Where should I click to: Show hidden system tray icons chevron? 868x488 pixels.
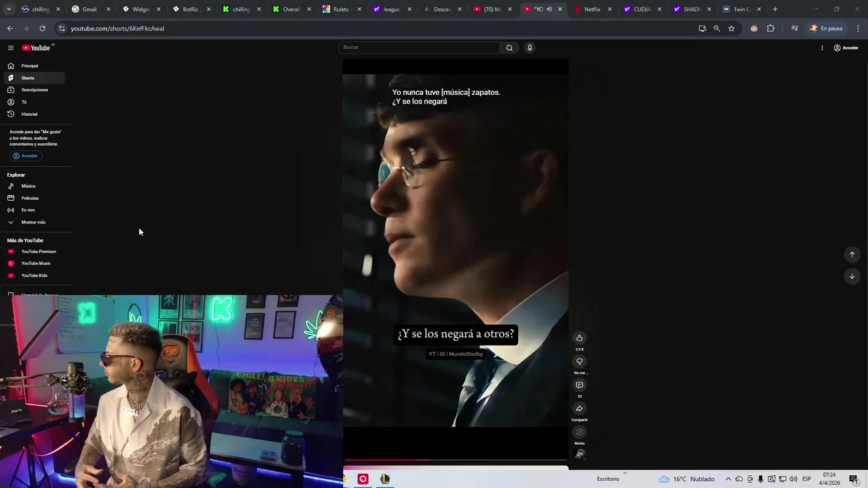[728, 479]
